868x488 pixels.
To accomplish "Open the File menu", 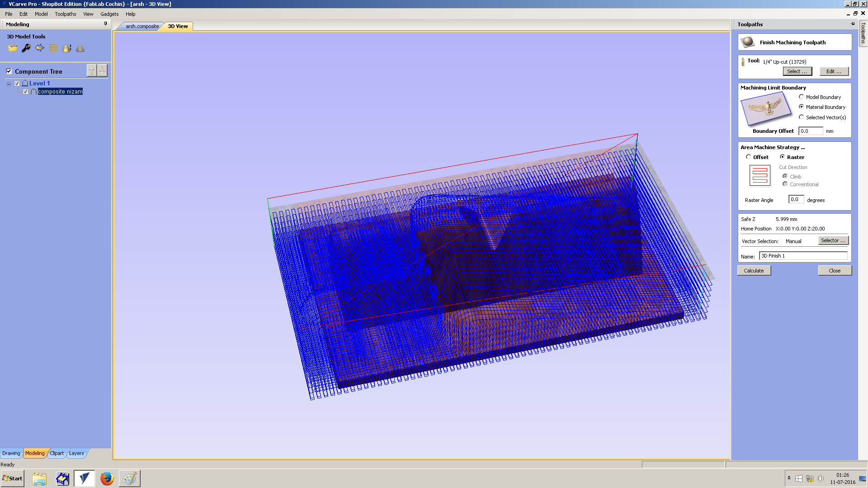I will (x=9, y=14).
